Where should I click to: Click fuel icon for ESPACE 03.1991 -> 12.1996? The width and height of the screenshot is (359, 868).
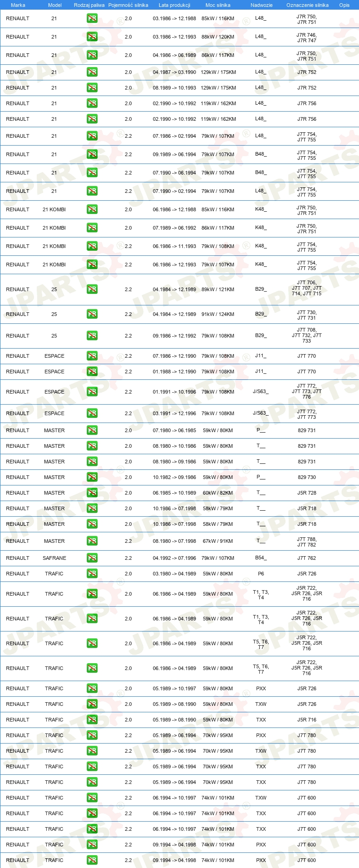click(x=92, y=413)
